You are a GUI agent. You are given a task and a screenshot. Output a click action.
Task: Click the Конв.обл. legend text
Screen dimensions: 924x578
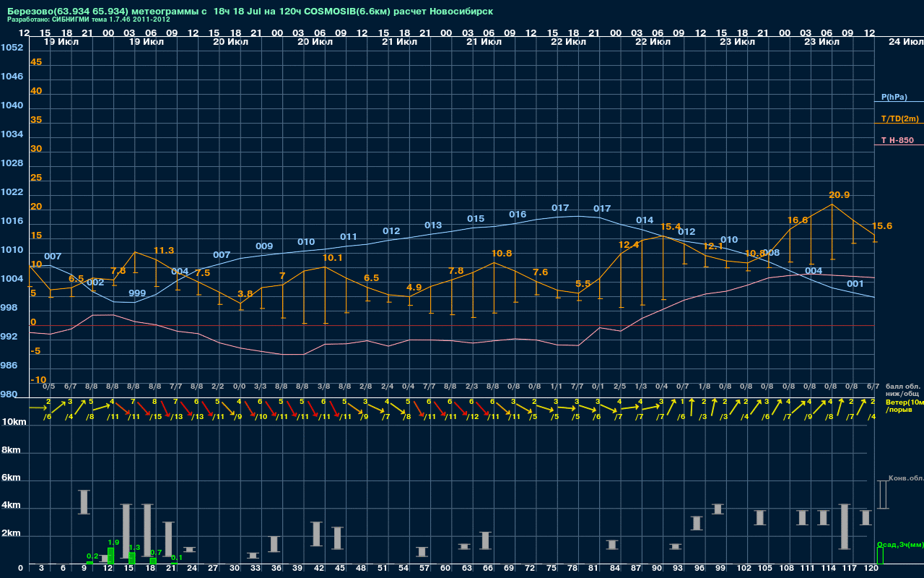906,478
